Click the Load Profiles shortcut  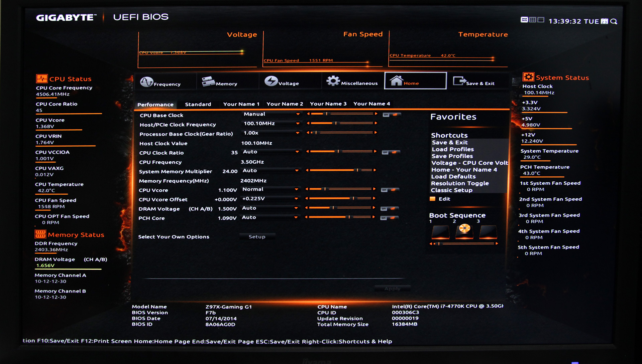453,149
